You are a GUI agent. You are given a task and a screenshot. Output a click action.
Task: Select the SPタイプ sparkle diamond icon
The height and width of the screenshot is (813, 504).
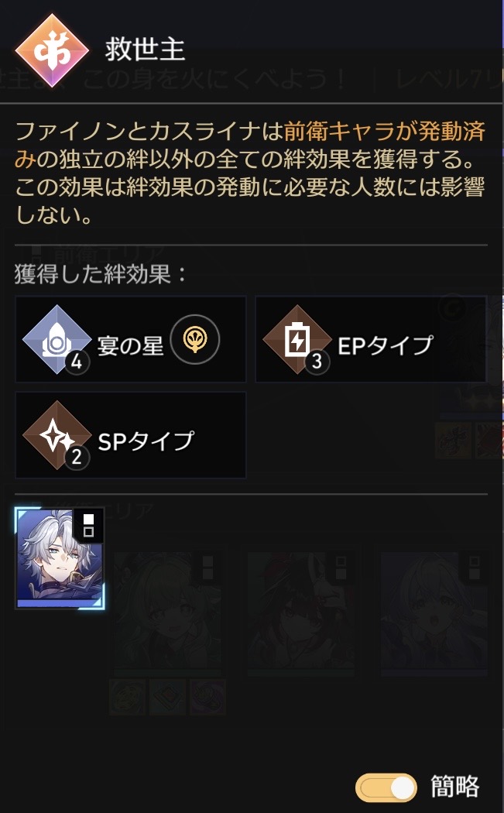[57, 435]
